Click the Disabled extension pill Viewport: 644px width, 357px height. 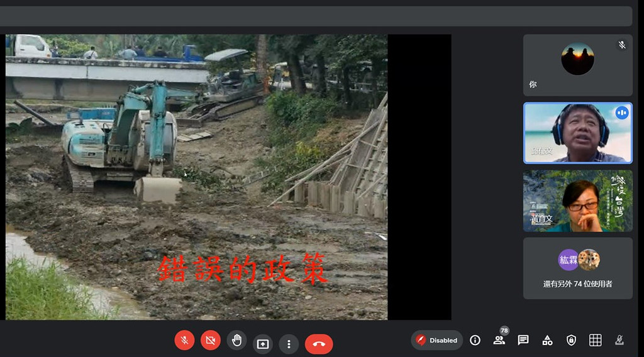pyautogui.click(x=436, y=340)
